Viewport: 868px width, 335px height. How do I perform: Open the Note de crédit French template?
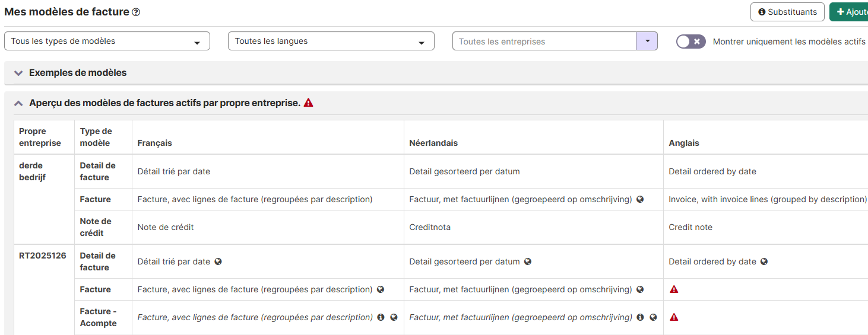coord(166,227)
